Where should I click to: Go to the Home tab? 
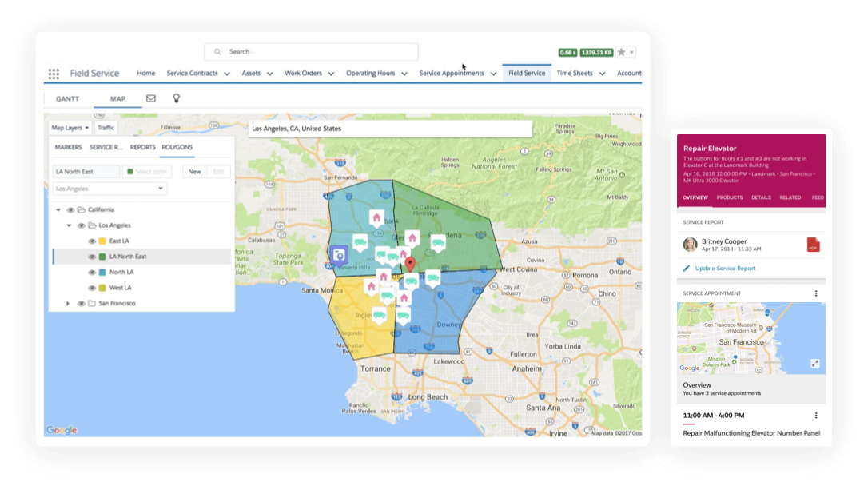146,73
